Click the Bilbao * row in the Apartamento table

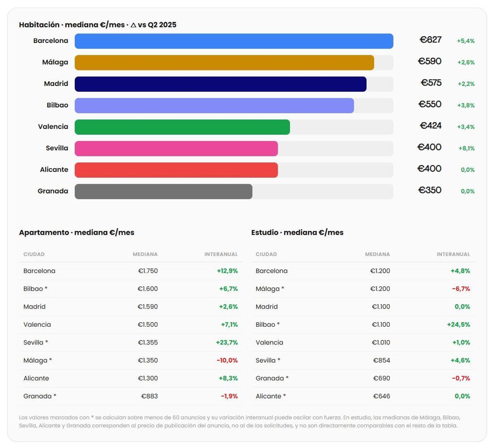[131, 289]
